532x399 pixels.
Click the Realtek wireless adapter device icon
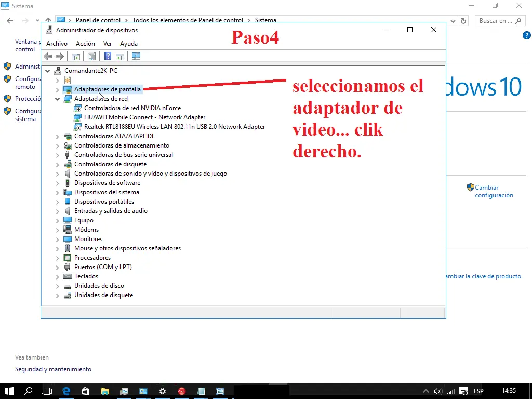coord(78,127)
